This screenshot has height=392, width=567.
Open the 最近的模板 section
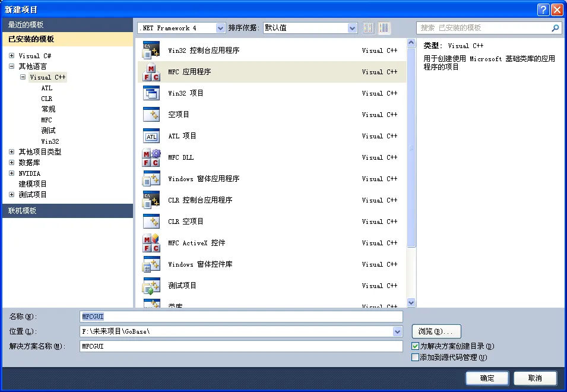68,24
